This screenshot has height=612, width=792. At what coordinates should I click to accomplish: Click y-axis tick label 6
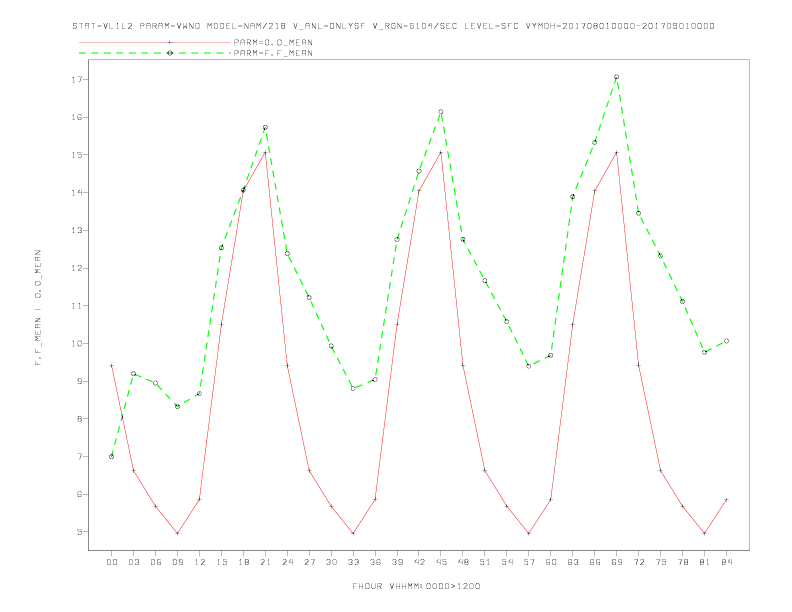[79, 494]
